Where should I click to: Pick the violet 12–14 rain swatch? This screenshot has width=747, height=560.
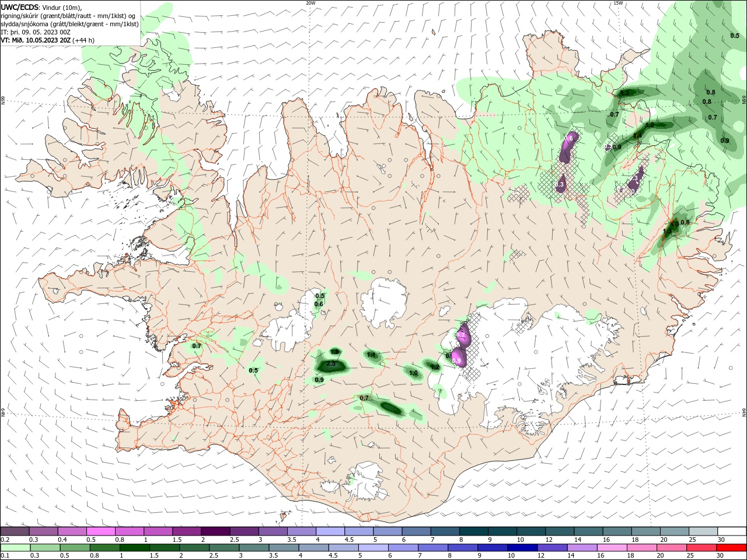click(552, 548)
